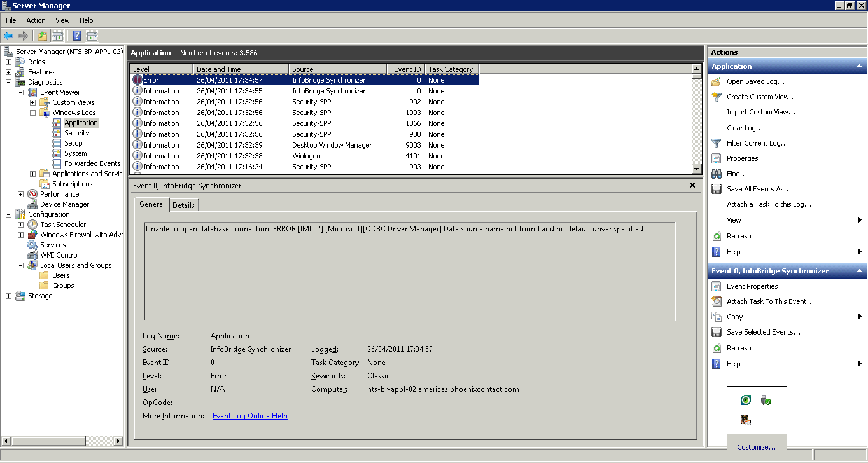Click Import Custom View action
Screen dimensions: 868x463
pyautogui.click(x=761, y=112)
